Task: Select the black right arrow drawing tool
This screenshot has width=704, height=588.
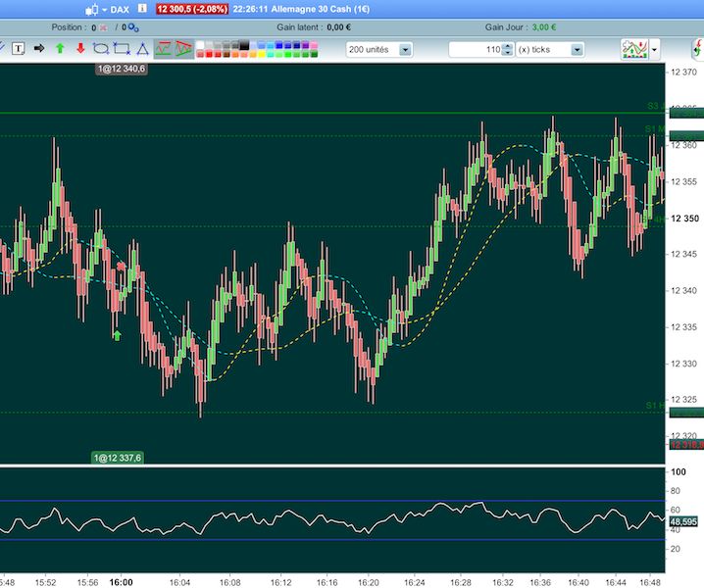Action: click(39, 48)
